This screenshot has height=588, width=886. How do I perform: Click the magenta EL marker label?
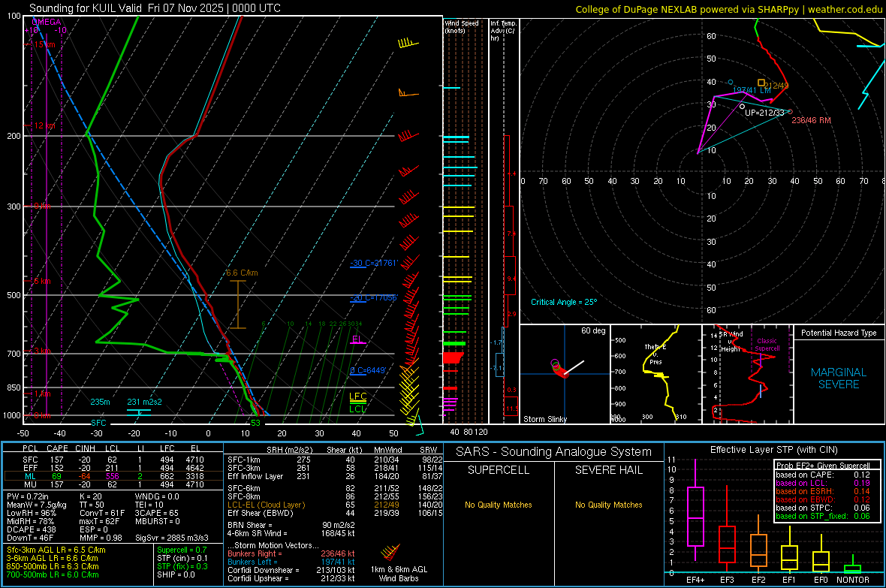(357, 339)
